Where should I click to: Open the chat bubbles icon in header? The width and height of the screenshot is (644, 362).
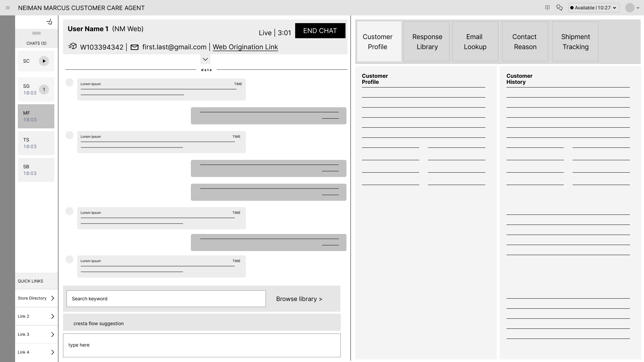click(559, 7)
